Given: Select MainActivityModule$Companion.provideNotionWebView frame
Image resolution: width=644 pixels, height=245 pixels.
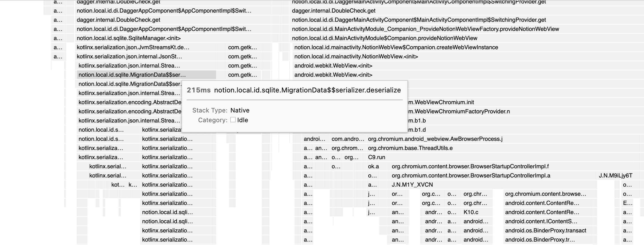Looking at the screenshot, I should 384,38.
